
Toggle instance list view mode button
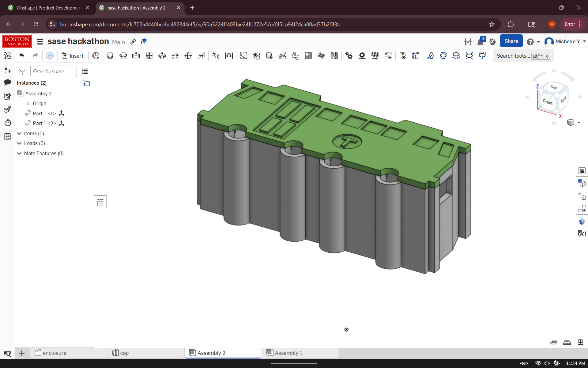pos(85,71)
